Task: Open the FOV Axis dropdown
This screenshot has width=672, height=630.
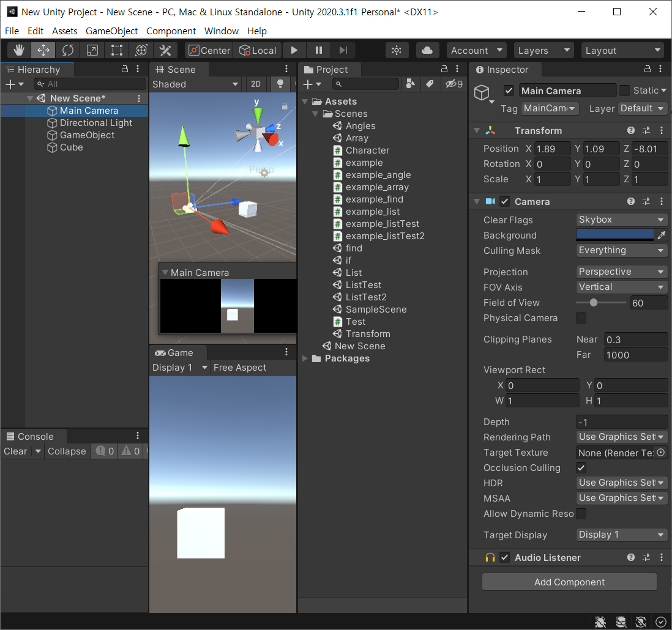Action: click(x=621, y=287)
